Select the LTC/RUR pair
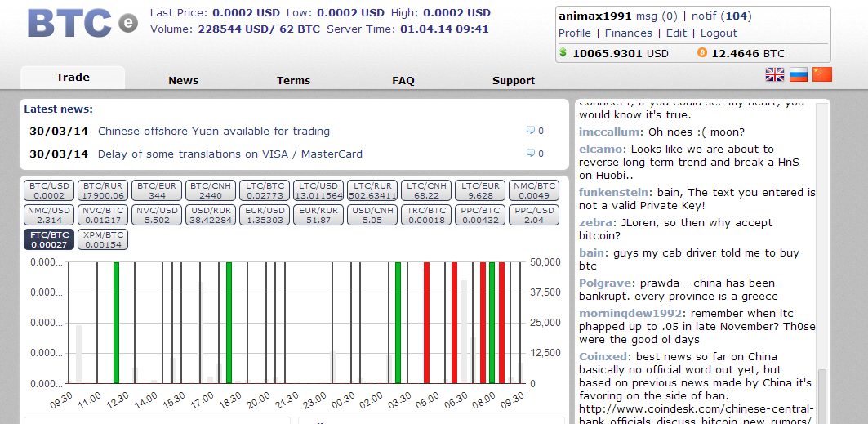The height and width of the screenshot is (424, 868). pos(372,190)
